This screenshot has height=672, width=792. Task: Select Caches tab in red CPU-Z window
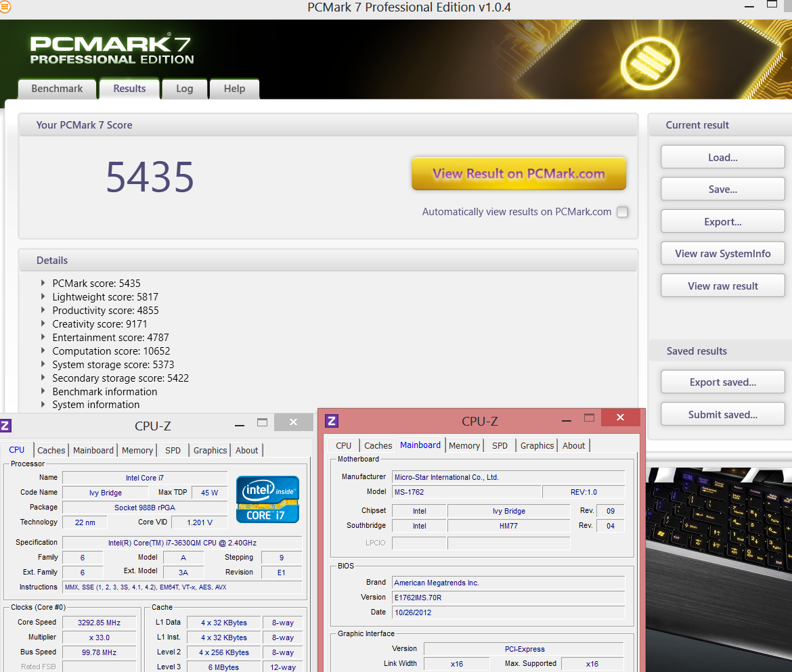[x=378, y=446]
